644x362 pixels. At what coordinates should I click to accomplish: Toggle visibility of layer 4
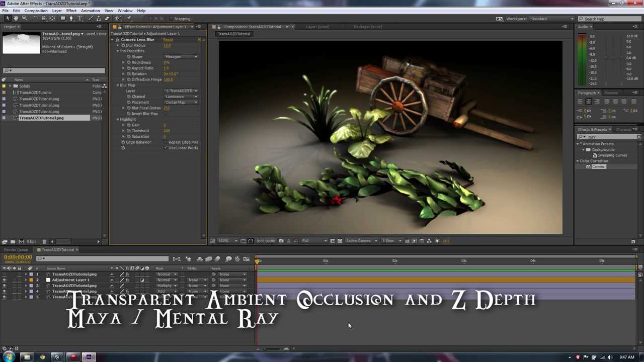[5, 291]
